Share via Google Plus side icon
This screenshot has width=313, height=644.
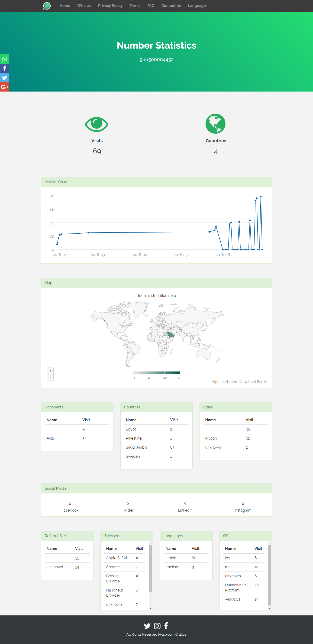[4, 87]
